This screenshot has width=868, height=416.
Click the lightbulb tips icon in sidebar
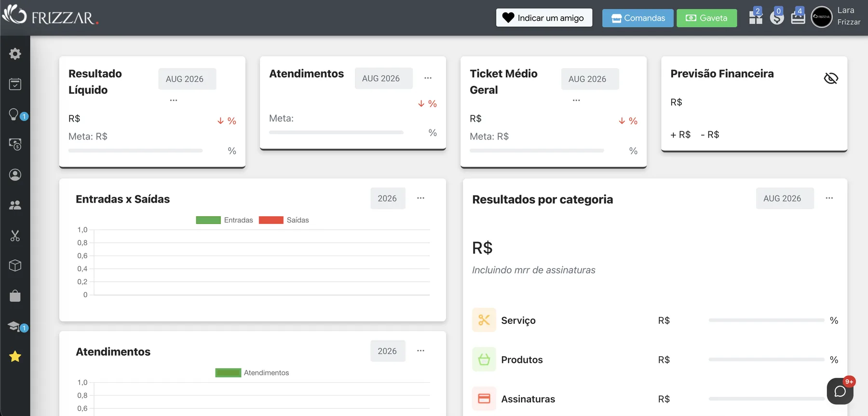pyautogui.click(x=14, y=114)
